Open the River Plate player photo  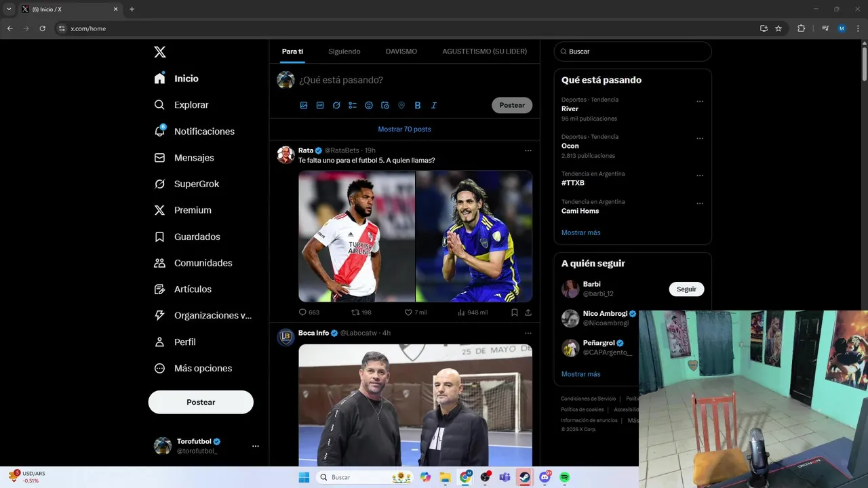pyautogui.click(x=357, y=236)
